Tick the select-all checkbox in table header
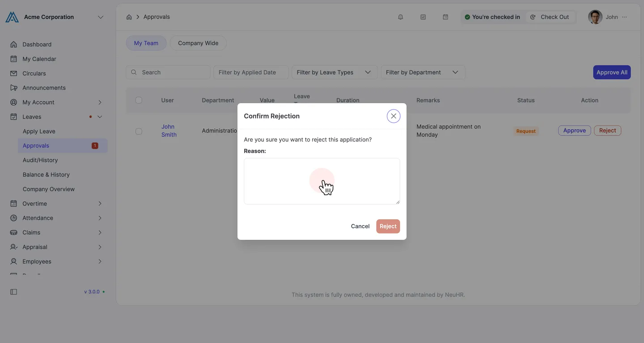644x343 pixels. [139, 100]
